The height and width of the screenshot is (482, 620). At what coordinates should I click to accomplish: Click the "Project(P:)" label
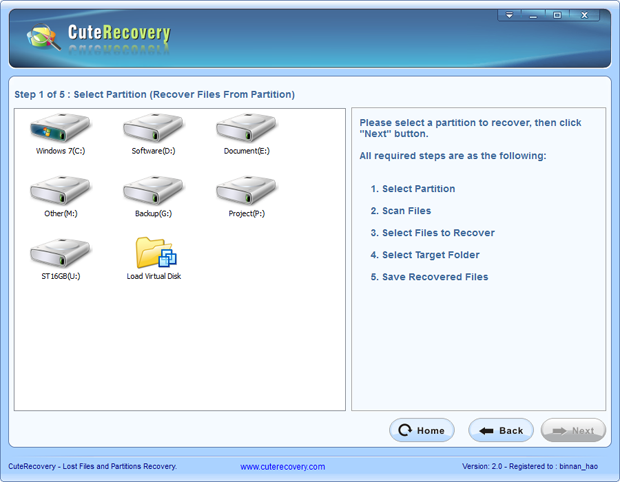point(247,214)
